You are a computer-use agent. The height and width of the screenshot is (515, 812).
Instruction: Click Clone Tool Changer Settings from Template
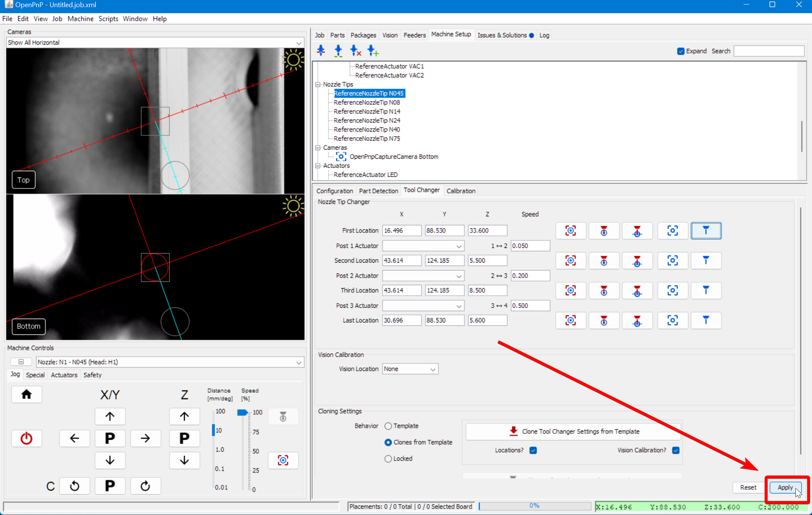(x=573, y=431)
